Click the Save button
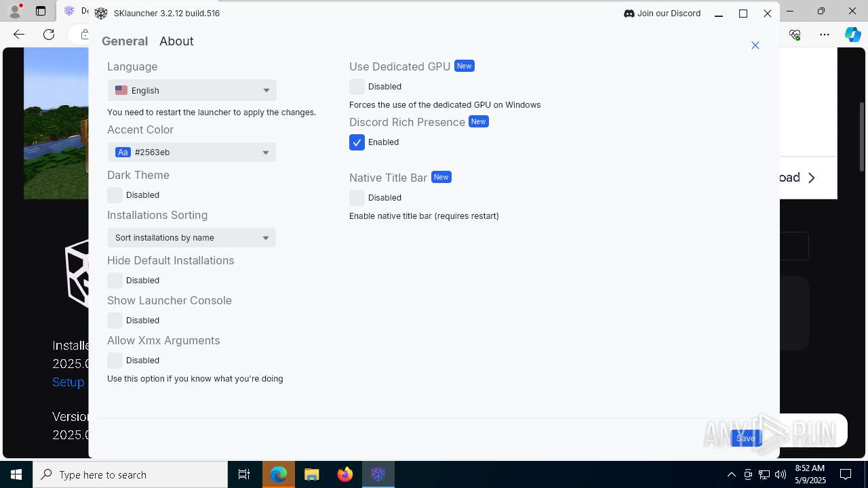Screen dimensions: 868x488 pyautogui.click(x=746, y=438)
